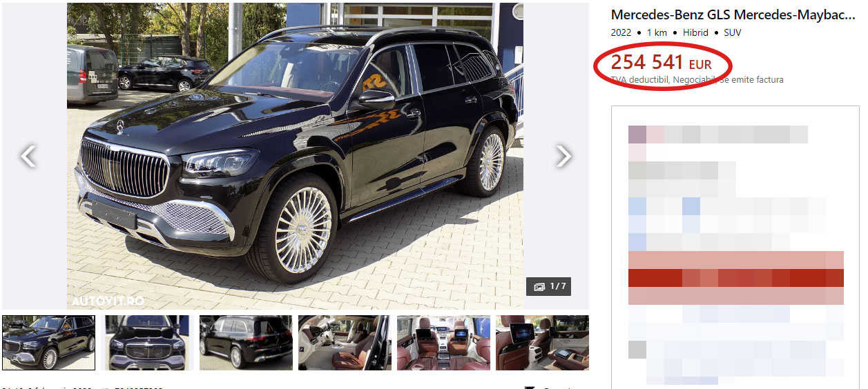Click the flag icon below the thumbnails
Viewport: 868px width, 389px height.
[530, 387]
